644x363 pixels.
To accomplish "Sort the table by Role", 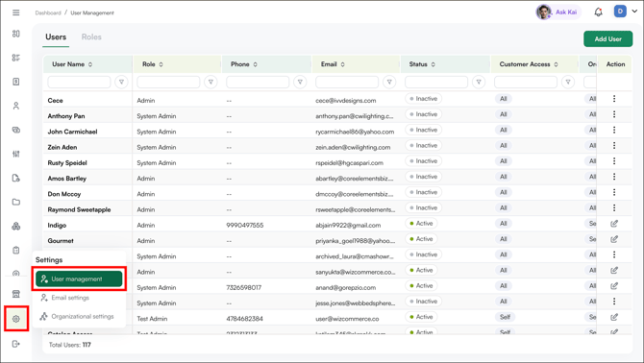I will click(x=161, y=64).
